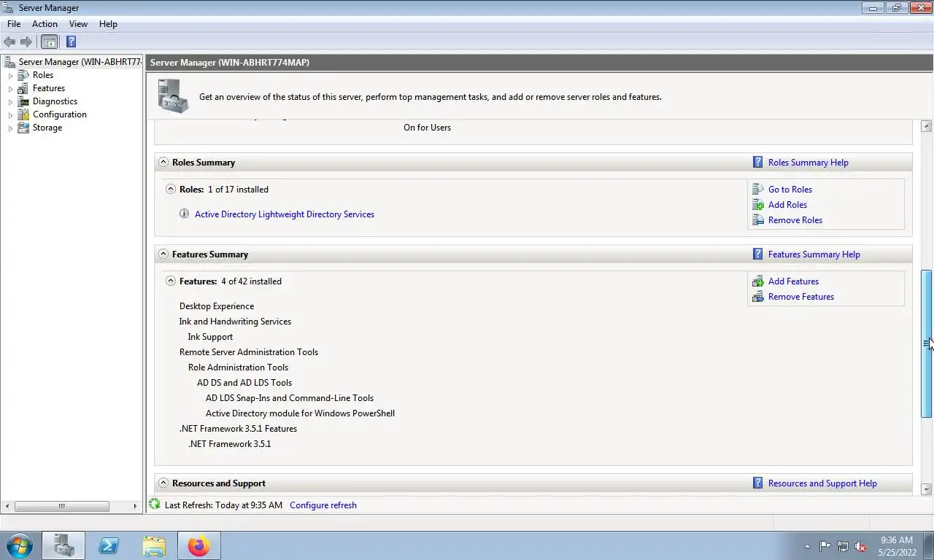
Task: Click the Remove Roles icon
Action: (757, 220)
